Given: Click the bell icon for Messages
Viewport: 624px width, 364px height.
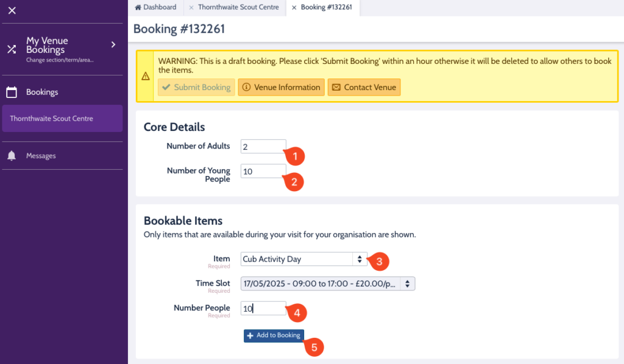Looking at the screenshot, I should pyautogui.click(x=12, y=156).
